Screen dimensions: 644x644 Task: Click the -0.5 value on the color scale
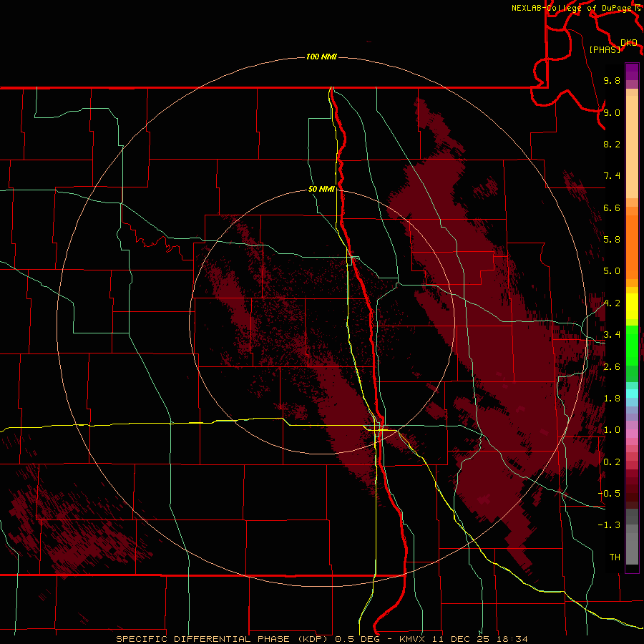(610, 494)
